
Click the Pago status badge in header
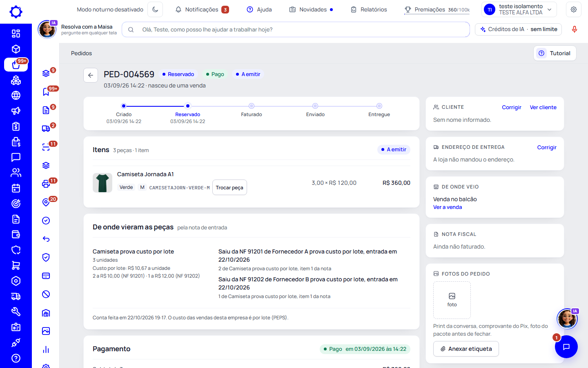coord(215,74)
